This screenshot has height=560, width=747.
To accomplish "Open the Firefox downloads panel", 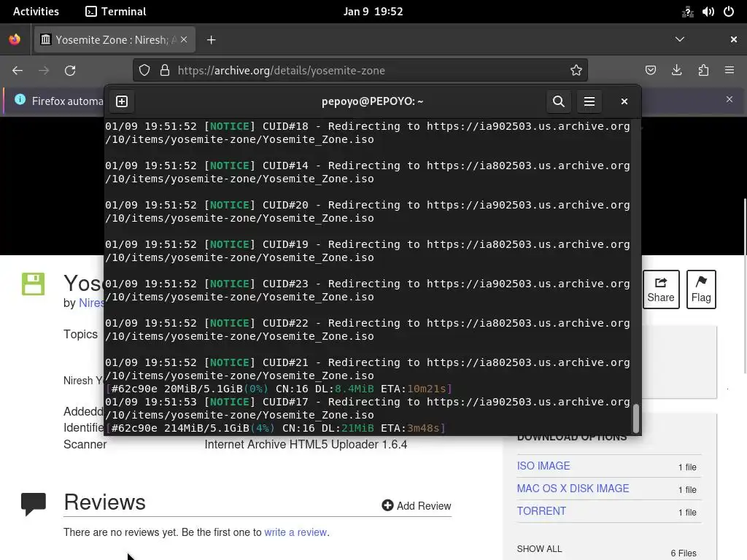I will point(676,71).
